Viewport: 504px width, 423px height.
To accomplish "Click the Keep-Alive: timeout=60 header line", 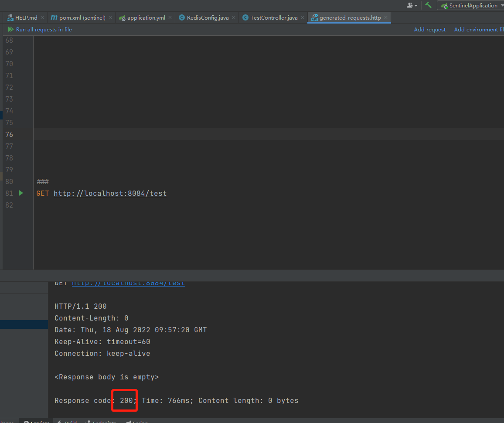I will pos(102,342).
